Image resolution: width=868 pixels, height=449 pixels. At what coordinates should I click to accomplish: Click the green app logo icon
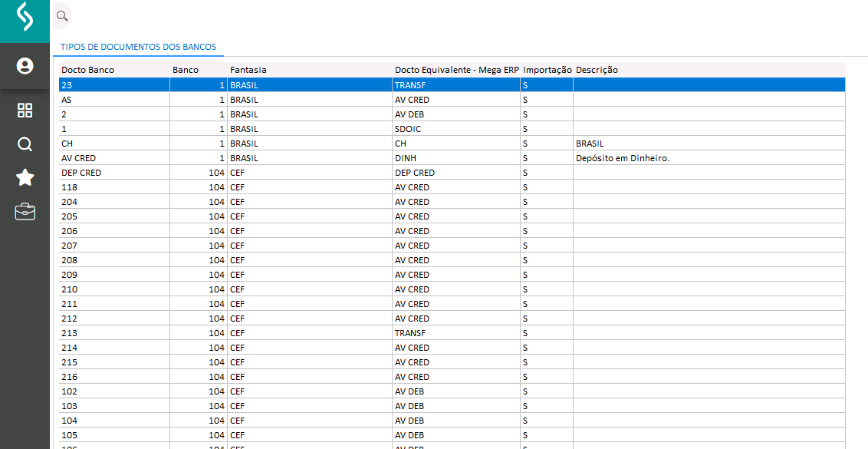coord(25,17)
